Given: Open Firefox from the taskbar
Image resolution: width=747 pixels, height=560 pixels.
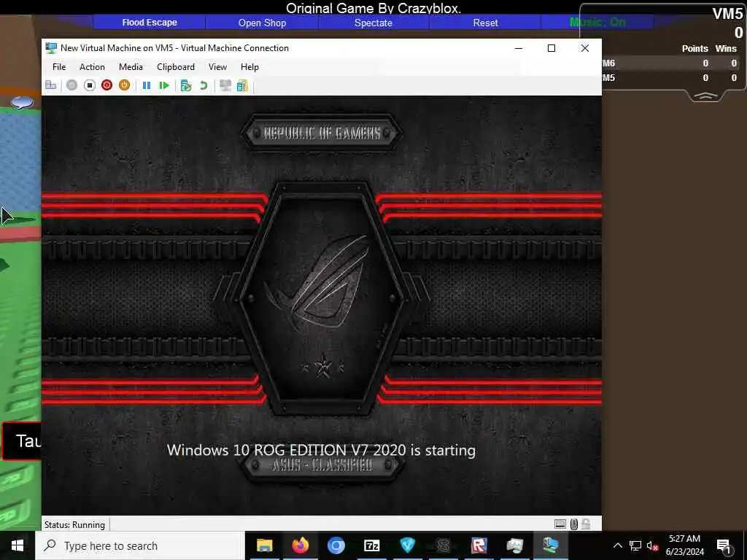Looking at the screenshot, I should point(300,545).
